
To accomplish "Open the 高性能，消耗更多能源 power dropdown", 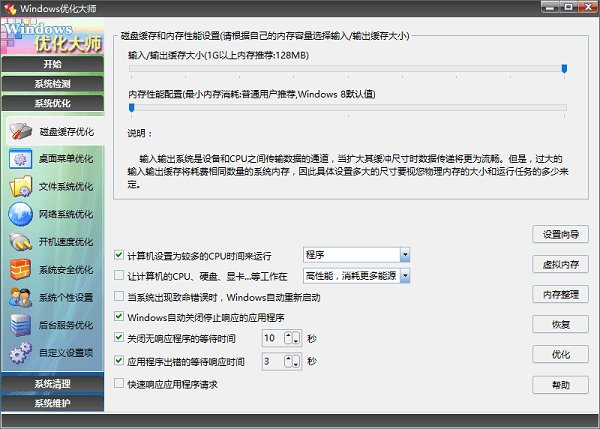I will point(405,276).
